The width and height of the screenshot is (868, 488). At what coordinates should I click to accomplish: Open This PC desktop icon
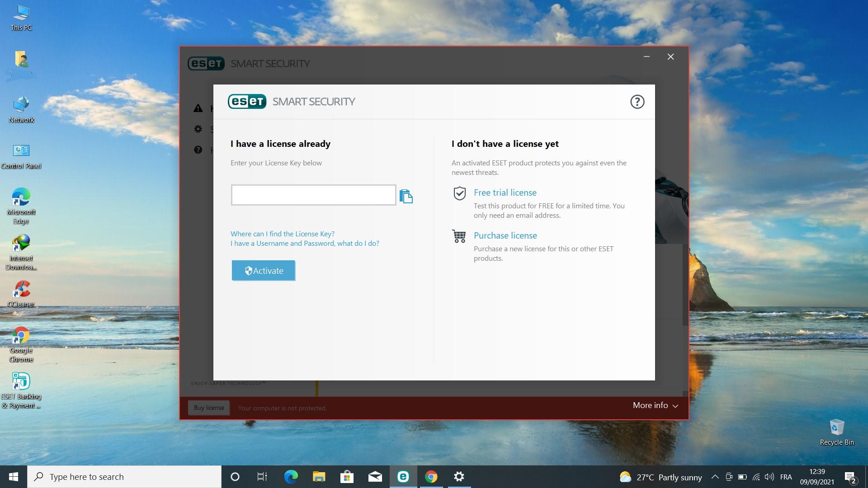click(x=21, y=18)
